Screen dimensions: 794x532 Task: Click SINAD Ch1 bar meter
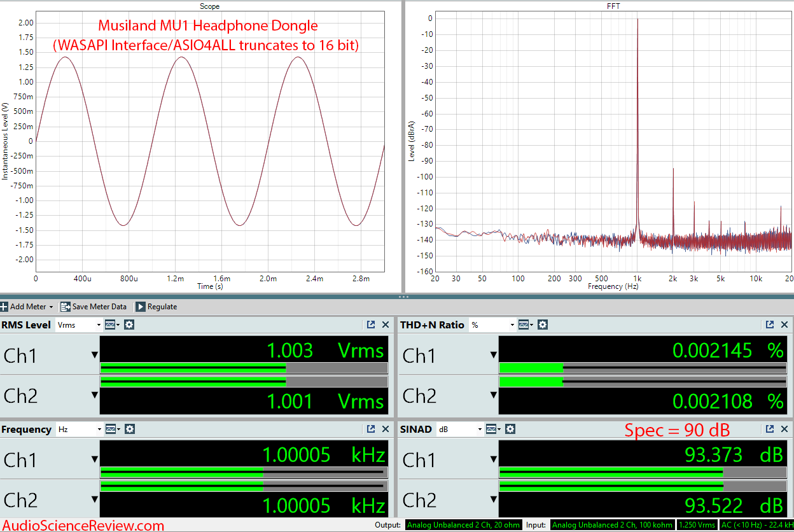tap(643, 472)
